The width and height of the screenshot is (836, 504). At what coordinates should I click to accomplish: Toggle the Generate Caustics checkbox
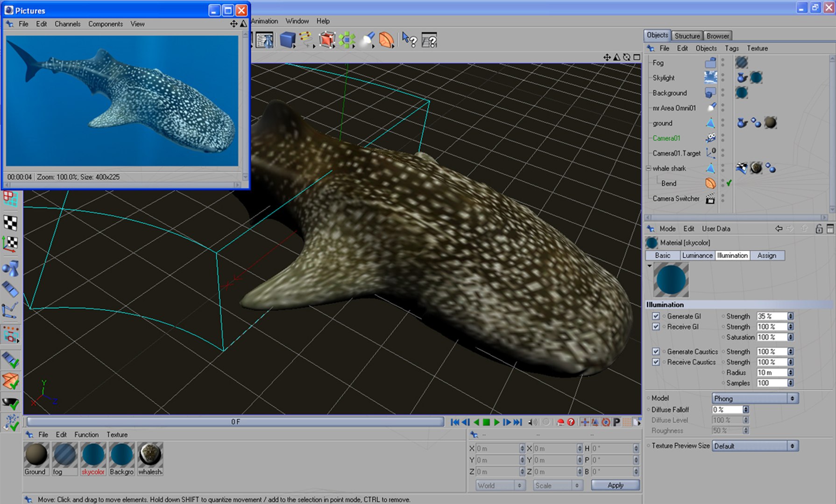tap(656, 352)
